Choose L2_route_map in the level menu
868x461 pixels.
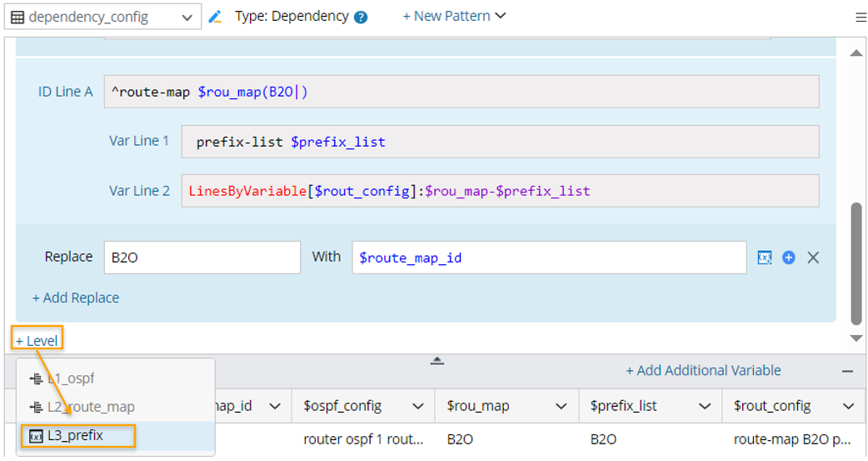click(90, 407)
